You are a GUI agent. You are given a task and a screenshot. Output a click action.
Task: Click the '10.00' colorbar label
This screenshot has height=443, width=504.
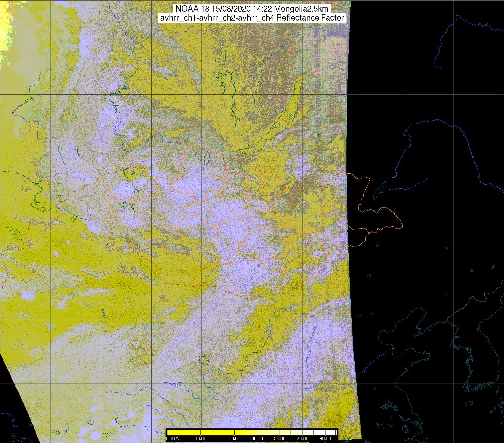click(x=201, y=438)
